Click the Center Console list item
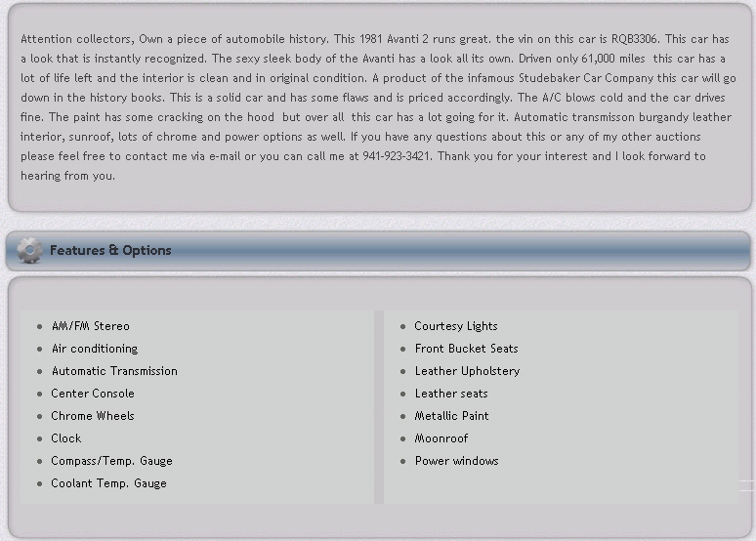This screenshot has width=756, height=541. click(93, 394)
